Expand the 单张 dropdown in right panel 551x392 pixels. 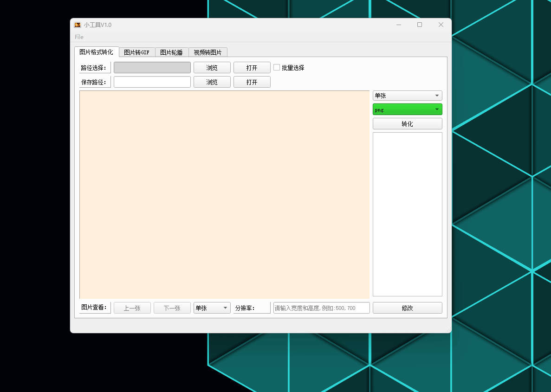407,95
